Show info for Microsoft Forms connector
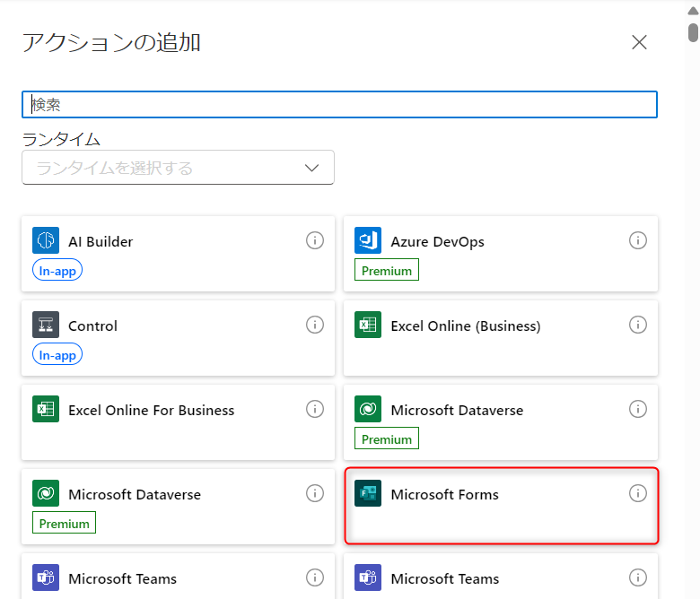Viewport: 700px width, 599px height. pyautogui.click(x=638, y=493)
